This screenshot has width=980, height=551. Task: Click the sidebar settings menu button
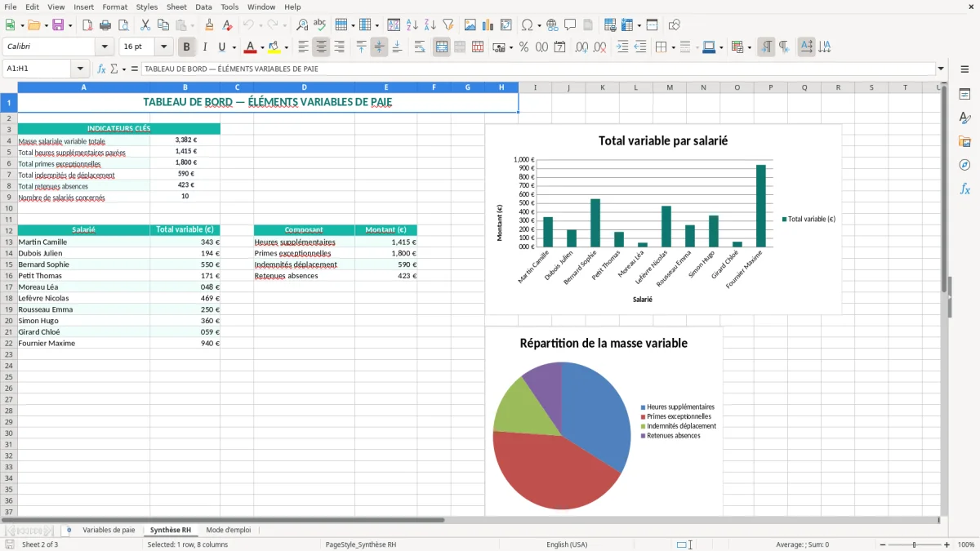tap(964, 70)
